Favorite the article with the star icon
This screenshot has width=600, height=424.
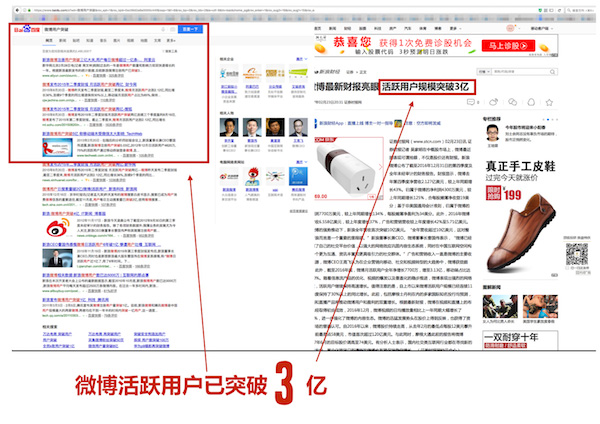[549, 102]
